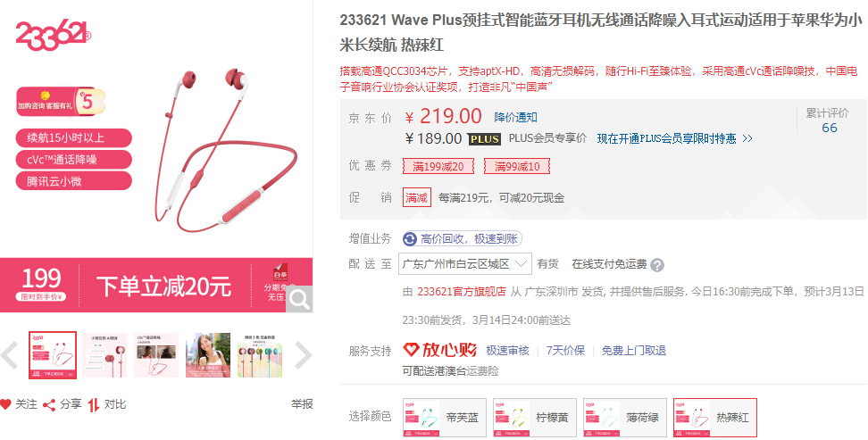Select the 热辣红 color variant
868x440 pixels.
pyautogui.click(x=715, y=418)
